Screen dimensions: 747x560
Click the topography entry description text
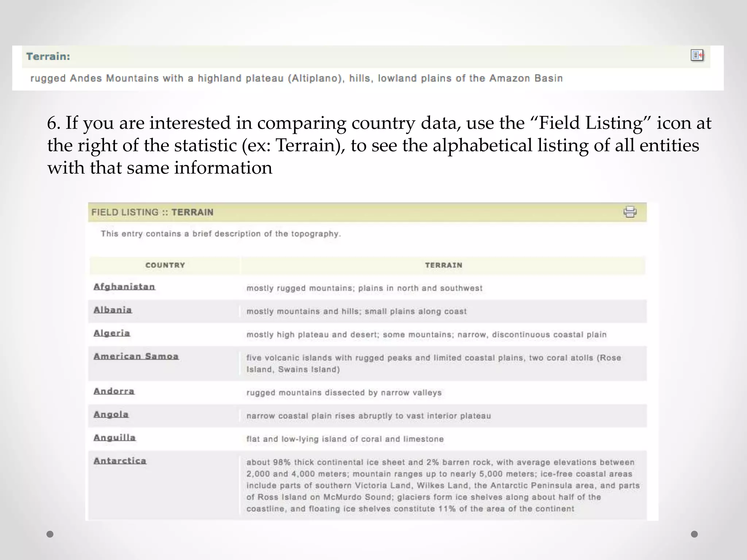click(221, 234)
